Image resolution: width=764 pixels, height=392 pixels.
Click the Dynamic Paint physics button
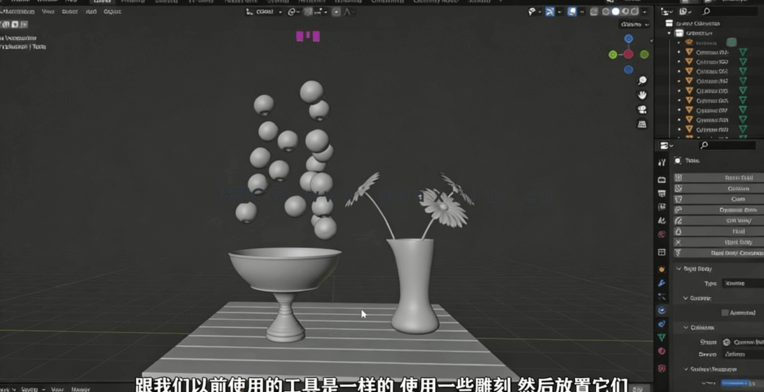(x=719, y=210)
